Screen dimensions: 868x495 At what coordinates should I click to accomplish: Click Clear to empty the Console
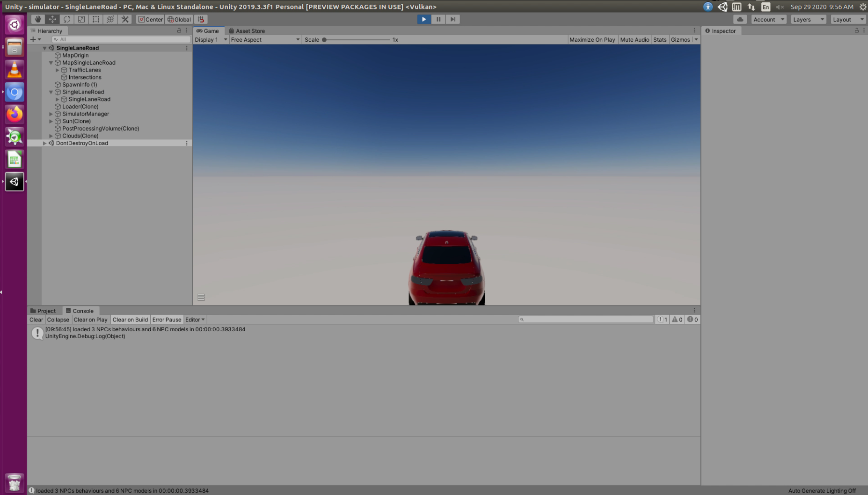pos(36,320)
